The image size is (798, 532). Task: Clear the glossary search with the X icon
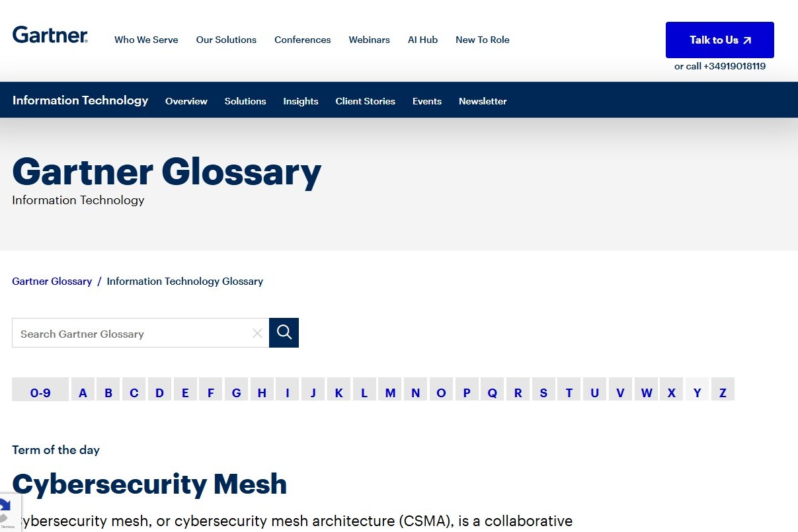click(x=257, y=334)
